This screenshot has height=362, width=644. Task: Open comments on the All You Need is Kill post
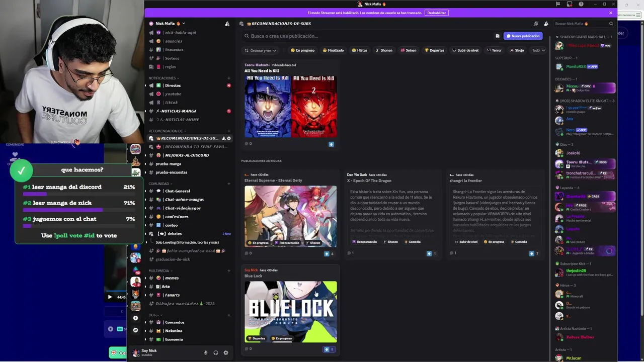click(248, 144)
